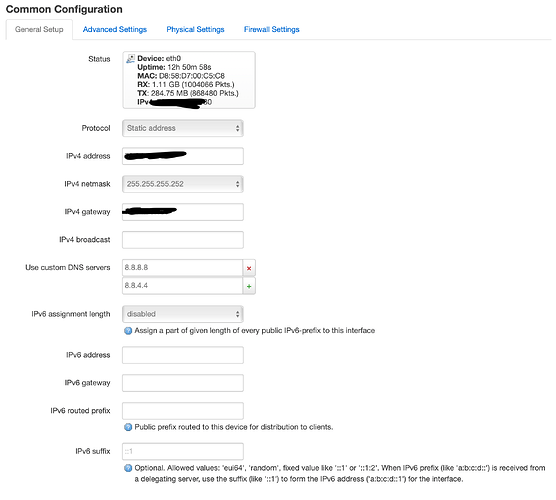Screen dimensions: 556x500
Task: Expand the IPv6 assignment length dropdown
Action: pos(183,314)
